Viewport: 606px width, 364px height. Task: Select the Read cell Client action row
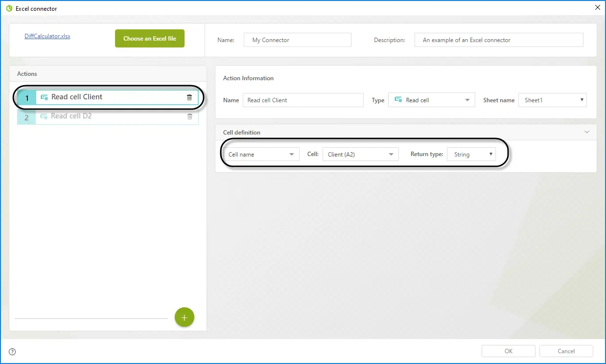pos(108,98)
